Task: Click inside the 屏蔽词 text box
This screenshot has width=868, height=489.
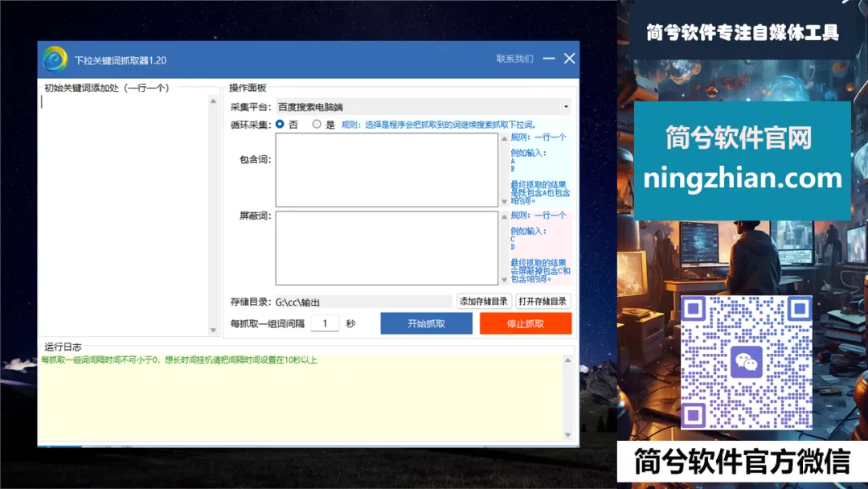Action: pyautogui.click(x=387, y=248)
